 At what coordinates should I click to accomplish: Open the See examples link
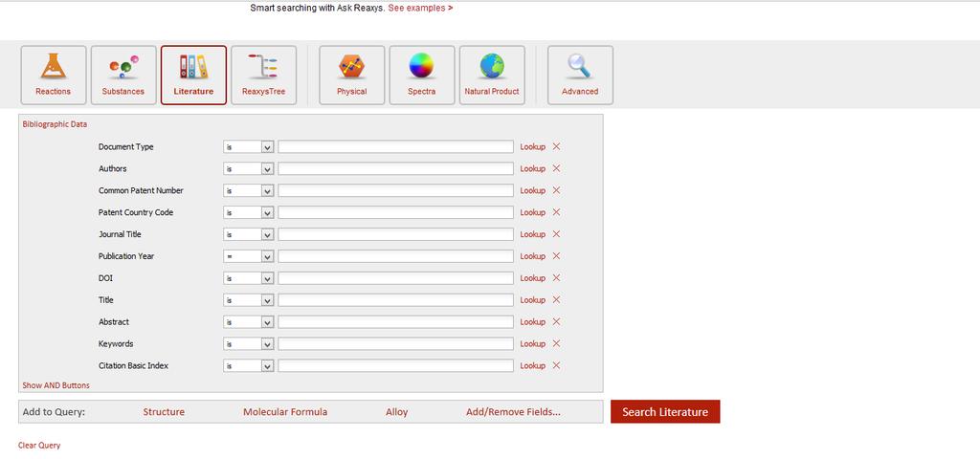point(421,8)
